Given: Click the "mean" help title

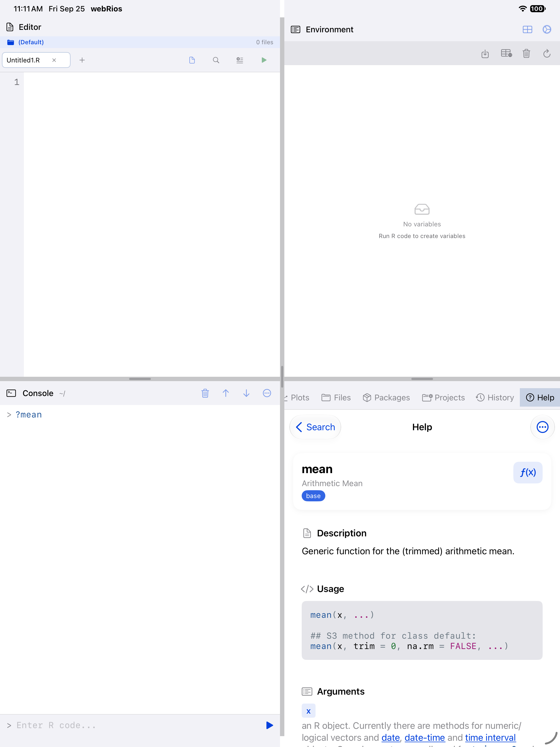Looking at the screenshot, I should (317, 469).
